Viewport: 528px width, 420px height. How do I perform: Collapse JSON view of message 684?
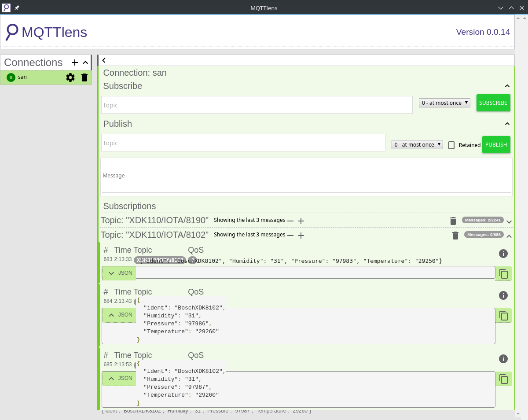119,315
